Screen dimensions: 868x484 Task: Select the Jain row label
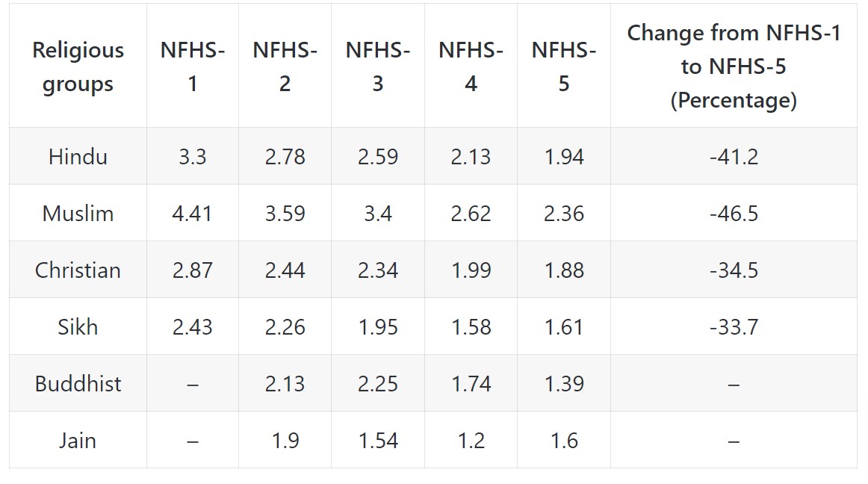click(78, 441)
